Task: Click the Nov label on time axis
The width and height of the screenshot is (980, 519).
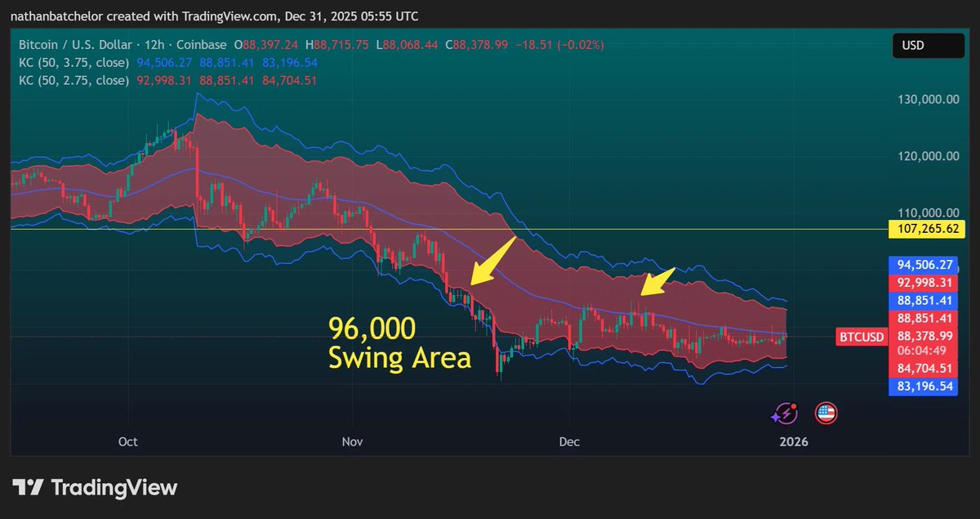Action: (x=352, y=441)
